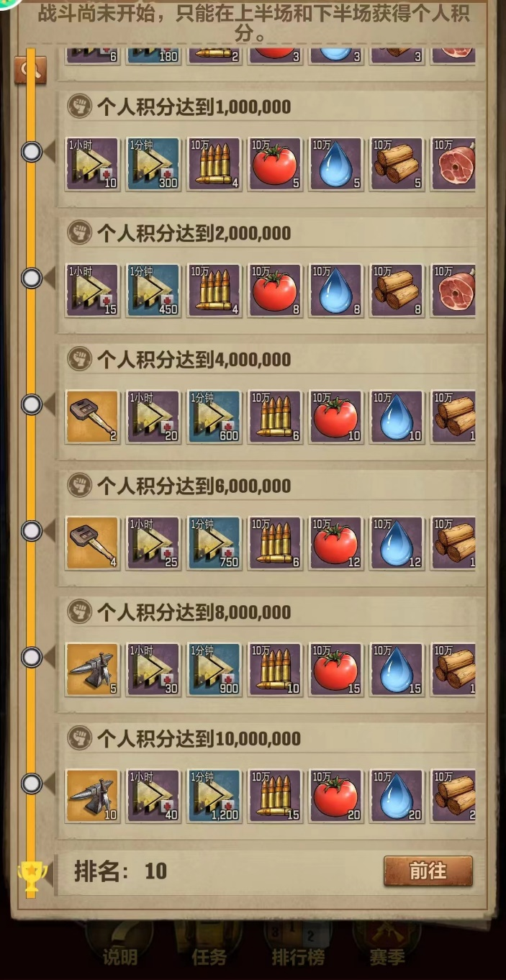Tap the anvil reward in 10,000,000 tier
The height and width of the screenshot is (980, 506).
(x=92, y=796)
